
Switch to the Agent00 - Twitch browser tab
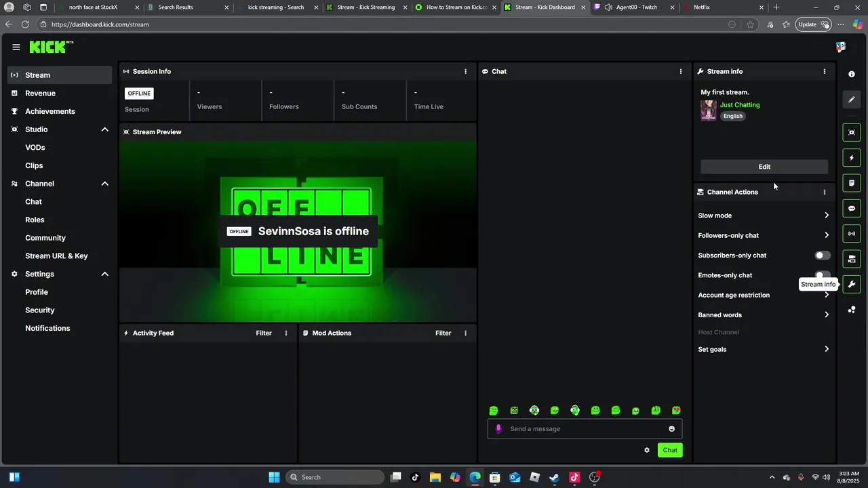coord(634,7)
